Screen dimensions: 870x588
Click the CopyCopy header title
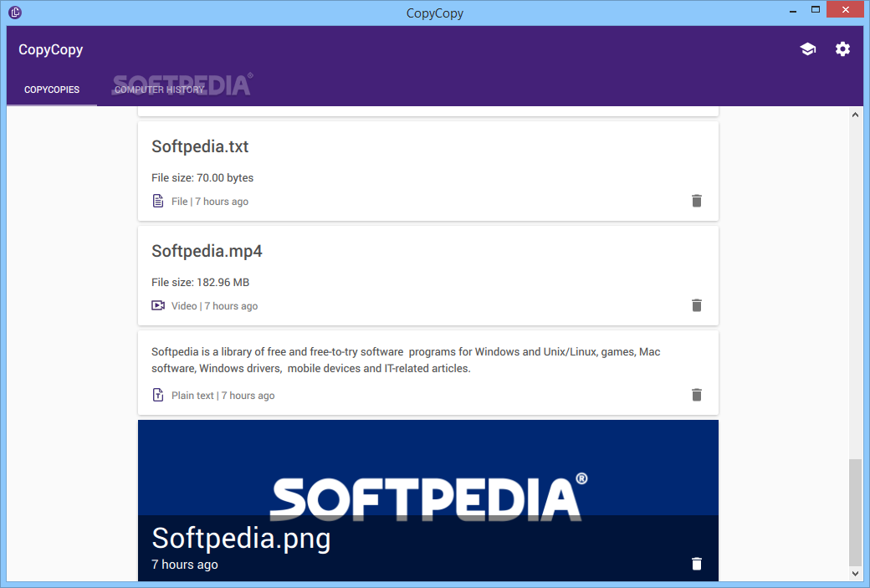coord(50,49)
